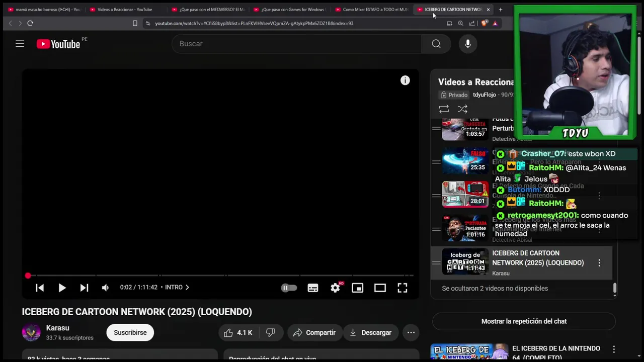The width and height of the screenshot is (644, 362).
Task: Dislike this video
Action: 270,332
